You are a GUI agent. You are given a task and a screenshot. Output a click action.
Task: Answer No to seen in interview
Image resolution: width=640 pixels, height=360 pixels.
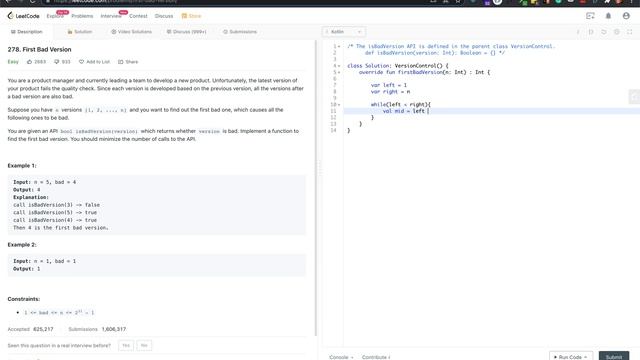[x=144, y=346]
